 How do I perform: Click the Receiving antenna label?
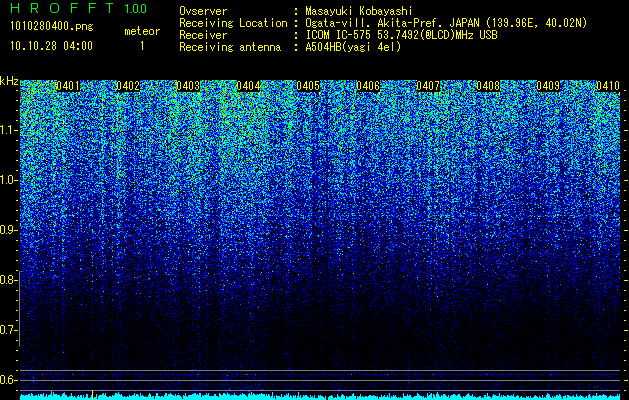[230, 47]
